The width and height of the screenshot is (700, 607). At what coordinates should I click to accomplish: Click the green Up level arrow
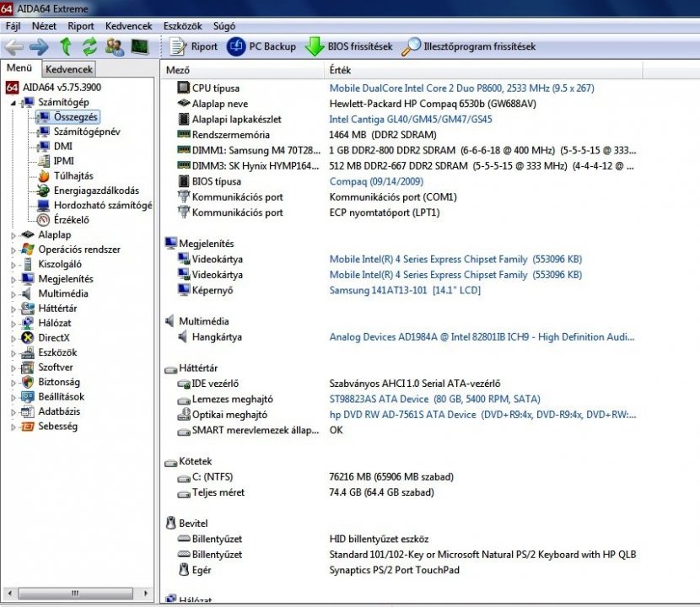pyautogui.click(x=66, y=46)
